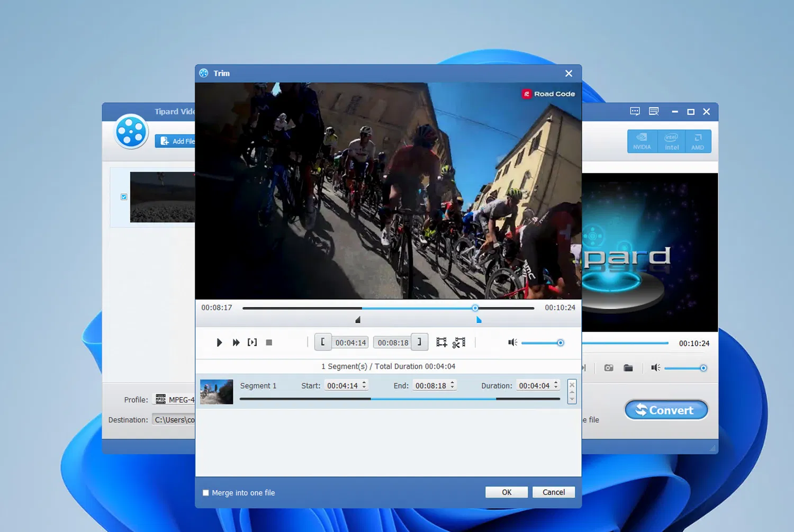The image size is (794, 532).
Task: Mute audio in the Trim window
Action: pyautogui.click(x=512, y=342)
